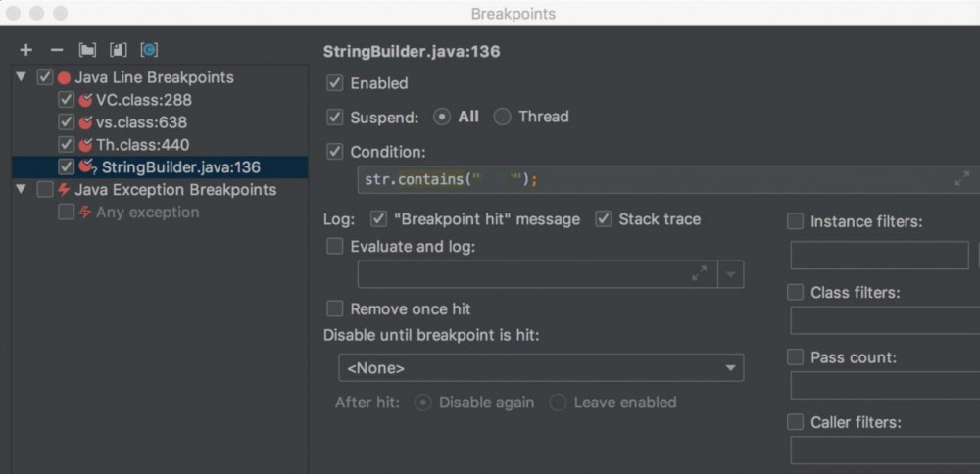Select the Th.class:440 breakpoint
980x474 pixels.
142,145
